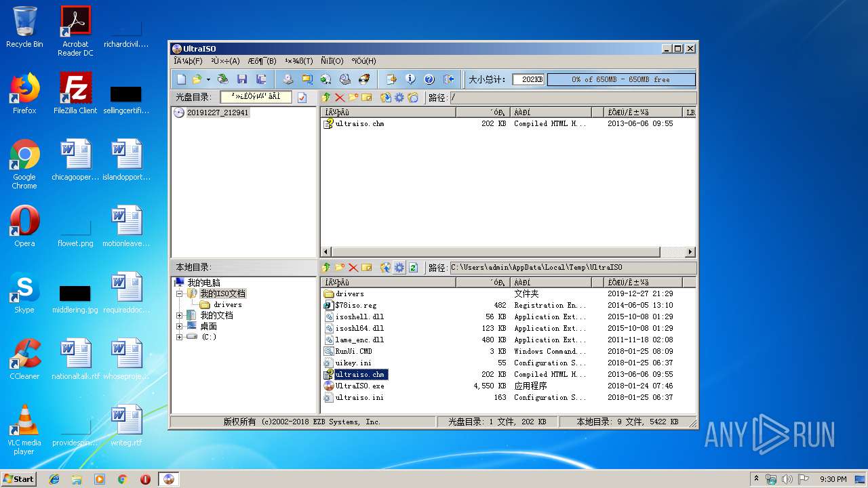Viewport: 868px width, 488px height.
Task: Select uikey.ini in local file list
Action: [353, 363]
